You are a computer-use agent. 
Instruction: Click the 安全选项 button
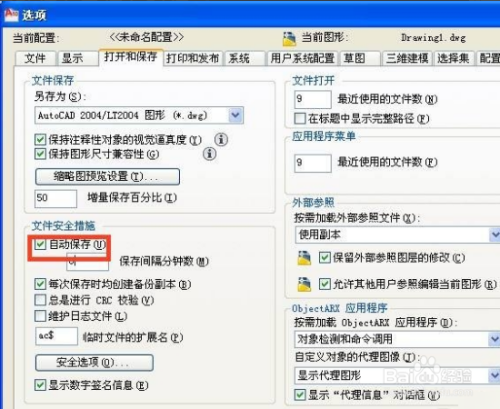pos(94,362)
